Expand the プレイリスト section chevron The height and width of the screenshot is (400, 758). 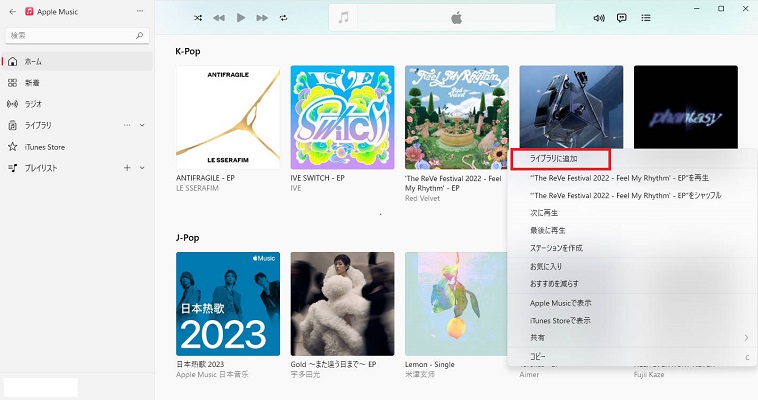[x=142, y=168]
